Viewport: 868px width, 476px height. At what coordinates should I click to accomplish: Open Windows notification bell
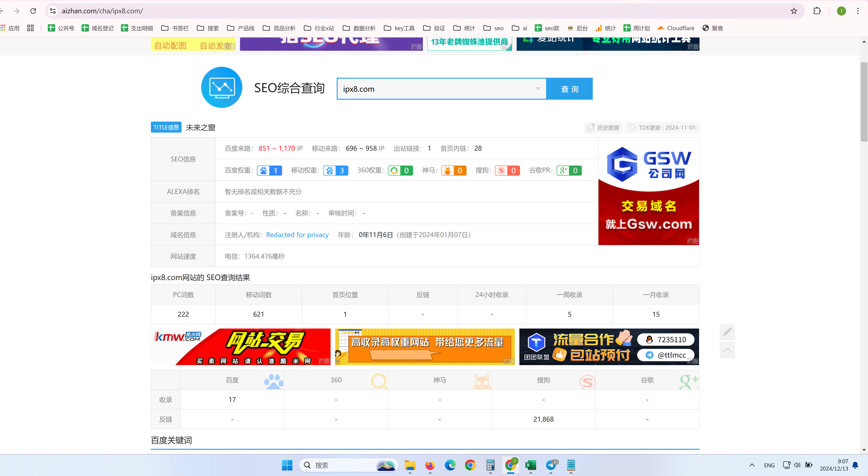click(x=855, y=465)
